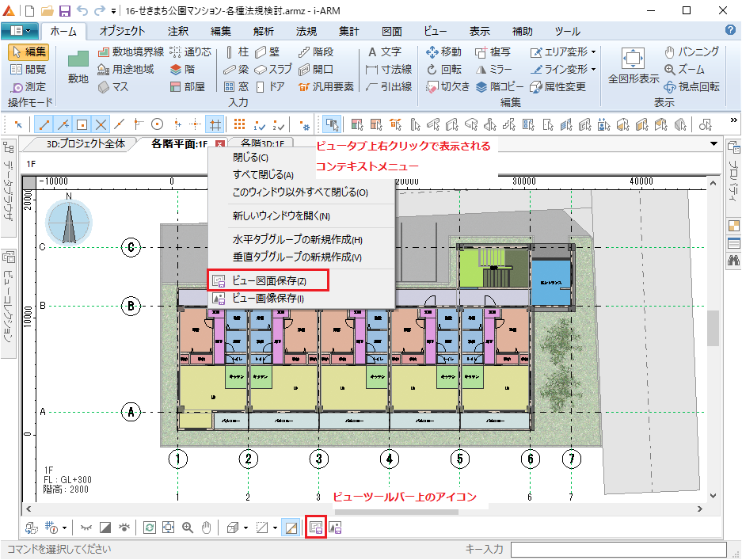
Task: Click the 敷地 (site) tool in ribbon
Action: pos(78,66)
